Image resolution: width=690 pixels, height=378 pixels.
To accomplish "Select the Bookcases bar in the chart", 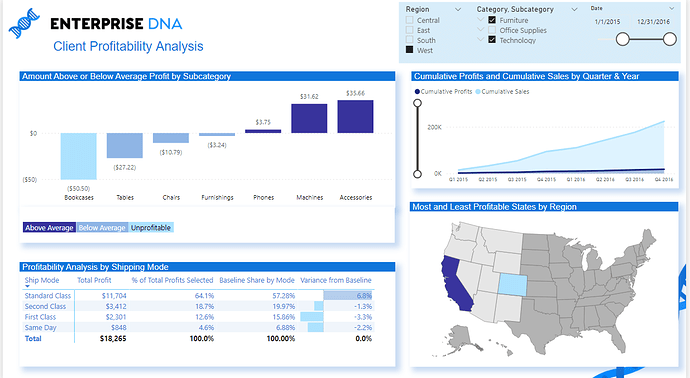I will coord(79,156).
